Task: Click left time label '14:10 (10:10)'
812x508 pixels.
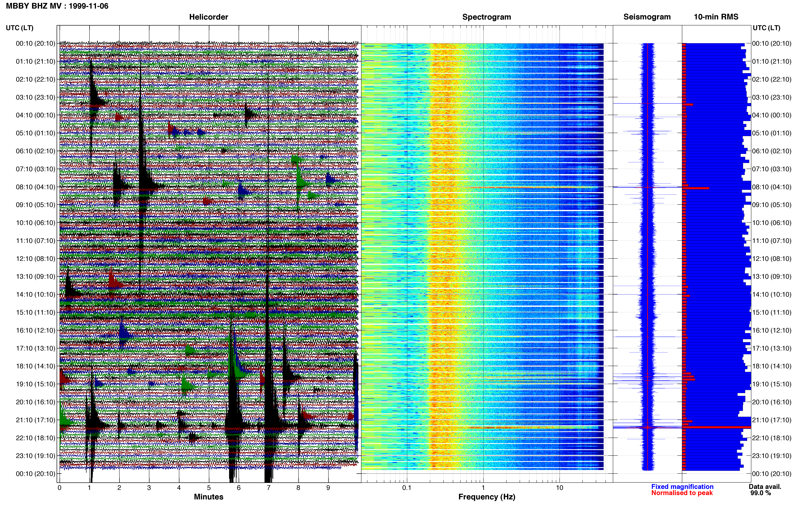Action: coord(36,295)
